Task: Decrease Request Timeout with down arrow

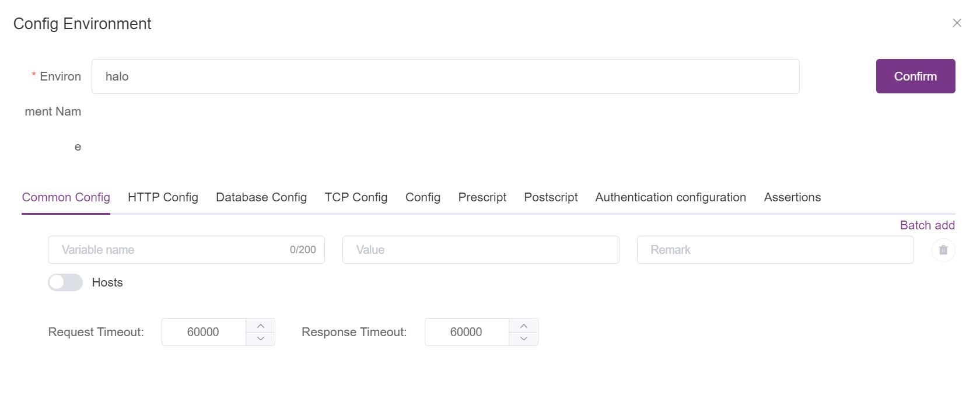Action: (x=261, y=339)
